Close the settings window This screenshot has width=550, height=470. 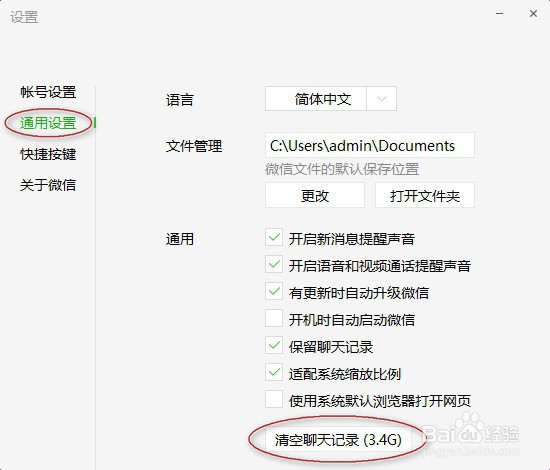pos(533,14)
